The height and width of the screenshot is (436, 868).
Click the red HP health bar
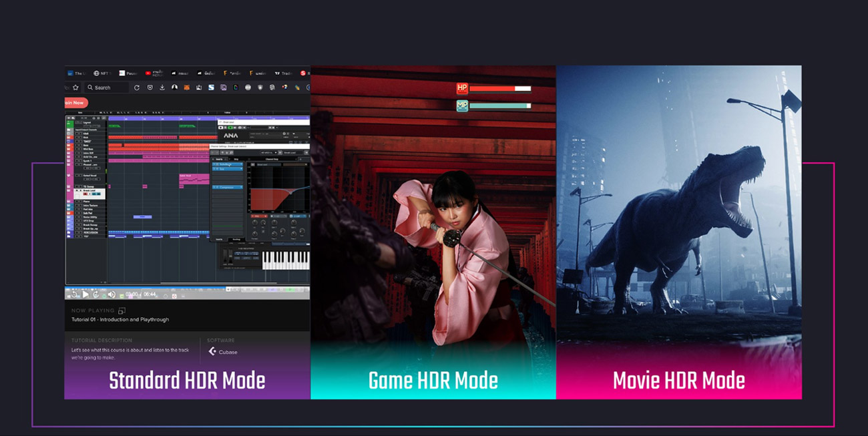(500, 88)
